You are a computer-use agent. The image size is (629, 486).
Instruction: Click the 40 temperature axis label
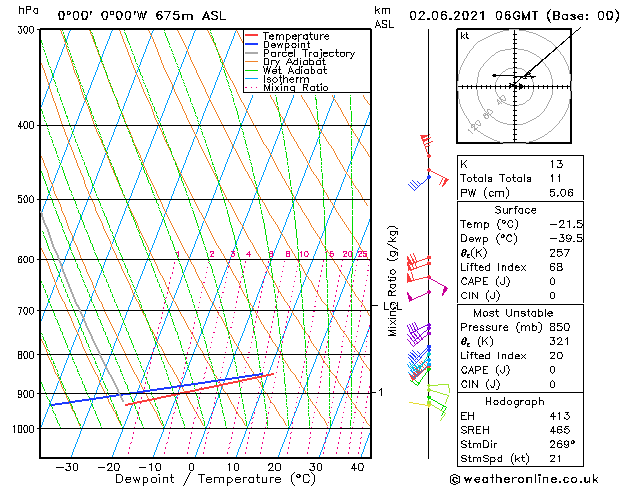[357, 467]
